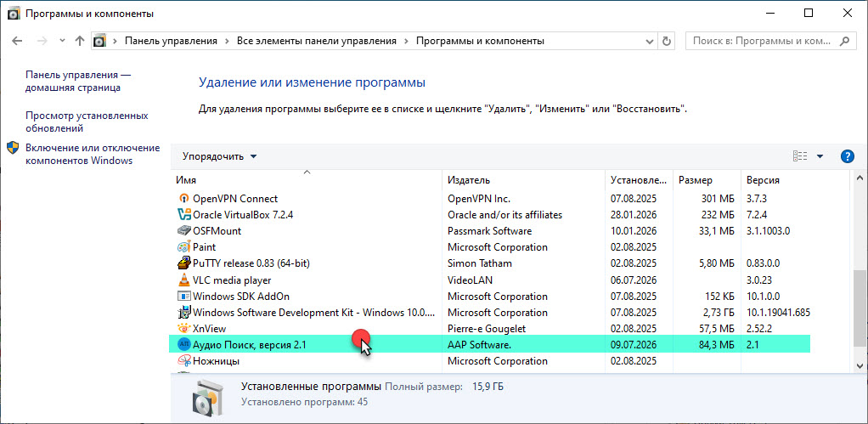Click the vertical scrollbar thumb

point(860,308)
